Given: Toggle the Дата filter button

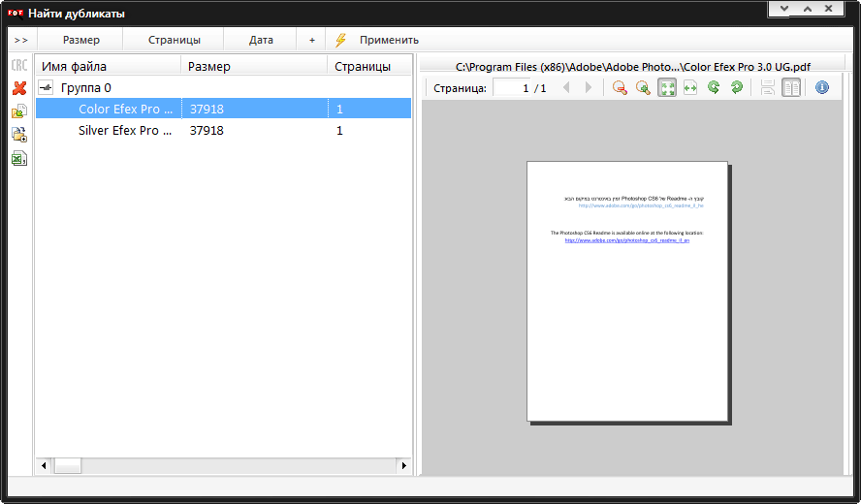Looking at the screenshot, I should (x=261, y=40).
